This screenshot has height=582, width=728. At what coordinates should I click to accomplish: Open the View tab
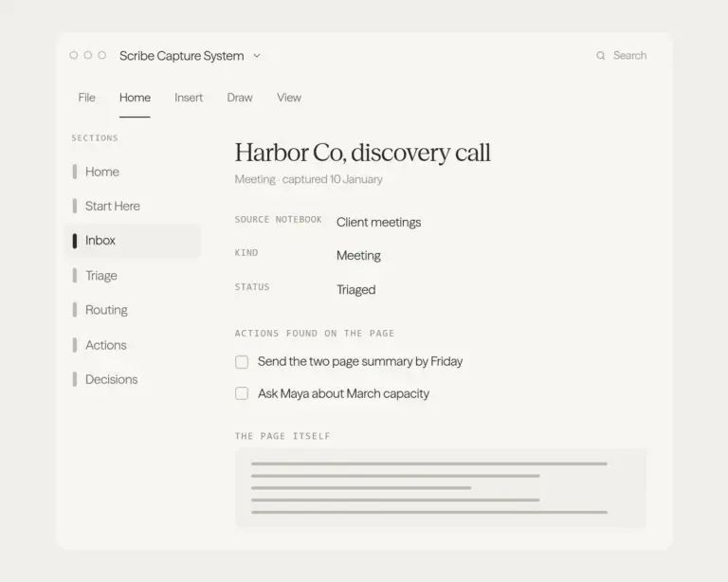coord(289,98)
